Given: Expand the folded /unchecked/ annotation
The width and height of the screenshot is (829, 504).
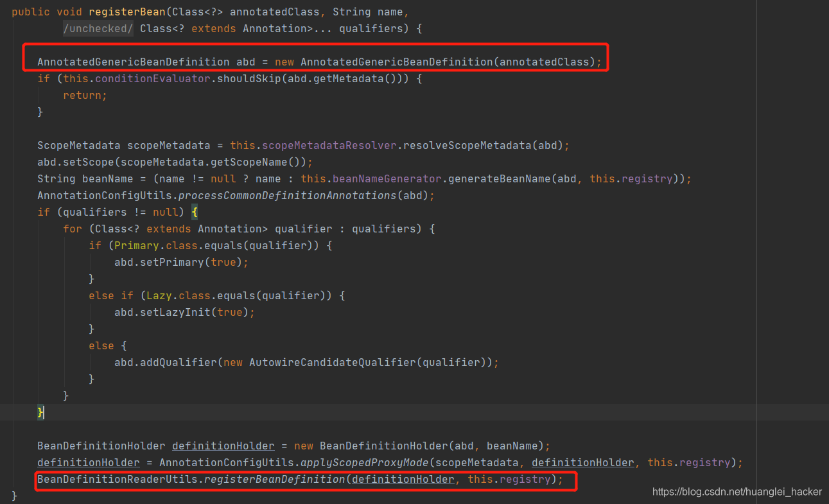Looking at the screenshot, I should (x=98, y=28).
